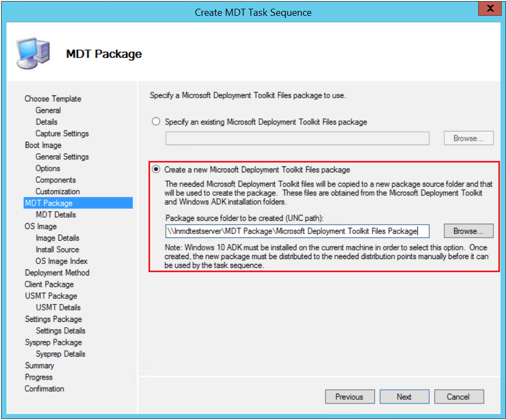
Task: Click 'Package source folder to be created (UNC path):' label
Action: click(x=245, y=218)
